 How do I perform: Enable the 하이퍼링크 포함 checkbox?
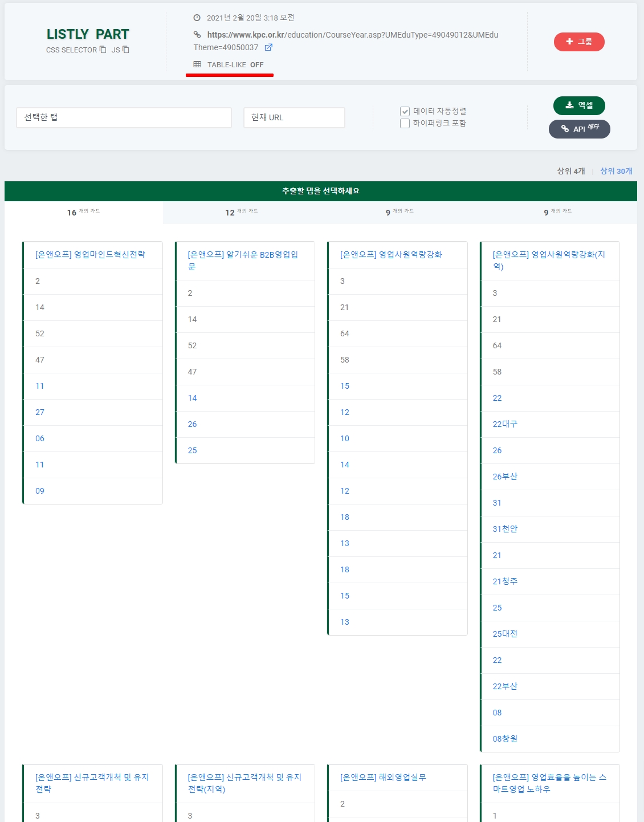[405, 123]
